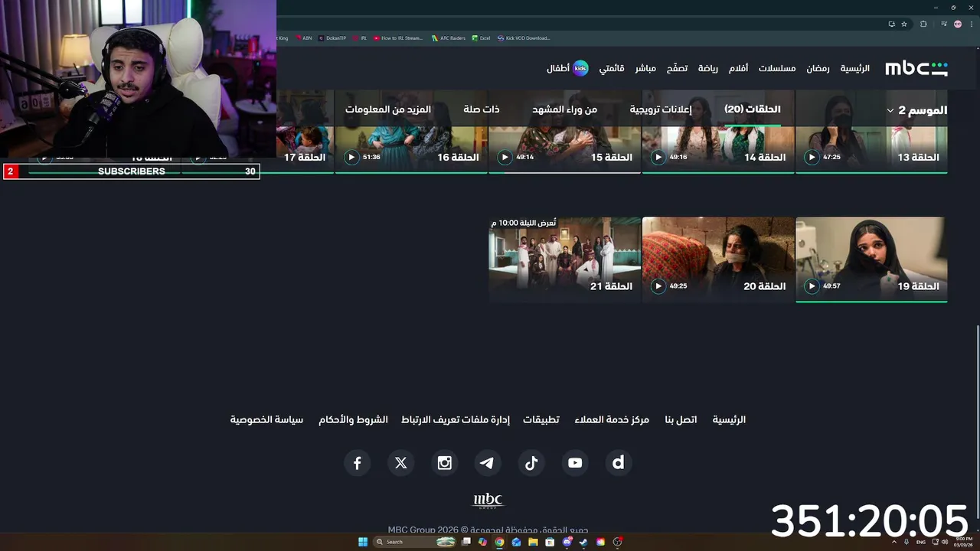Open the Instagram social icon
The width and height of the screenshot is (980, 551).
click(444, 462)
